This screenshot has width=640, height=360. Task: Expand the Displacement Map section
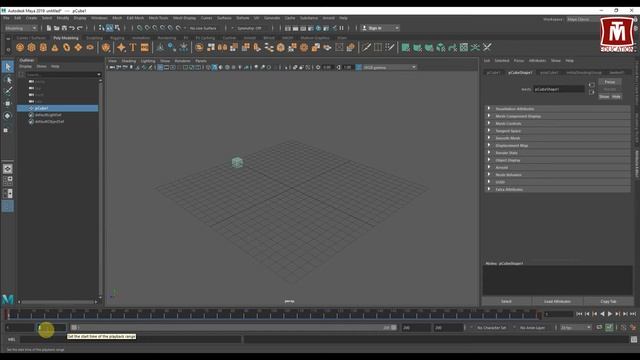click(x=558, y=146)
